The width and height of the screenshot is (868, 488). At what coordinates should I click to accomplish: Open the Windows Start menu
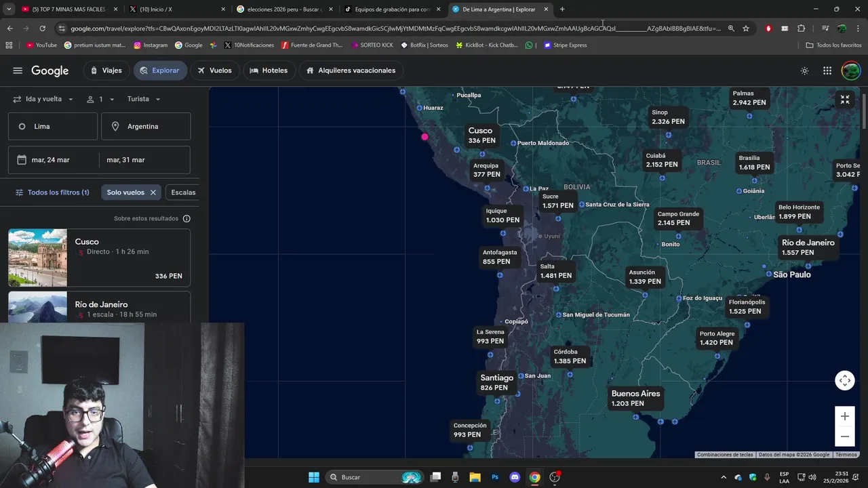[x=314, y=477]
